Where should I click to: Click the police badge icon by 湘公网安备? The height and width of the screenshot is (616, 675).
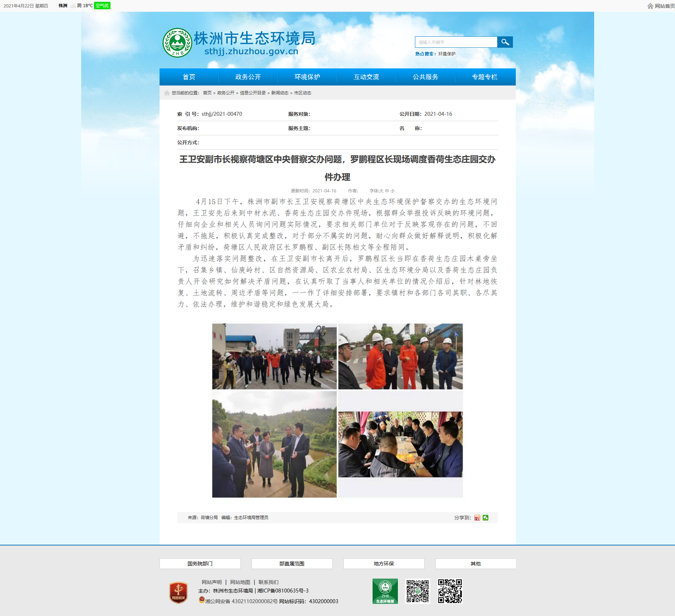click(202, 600)
